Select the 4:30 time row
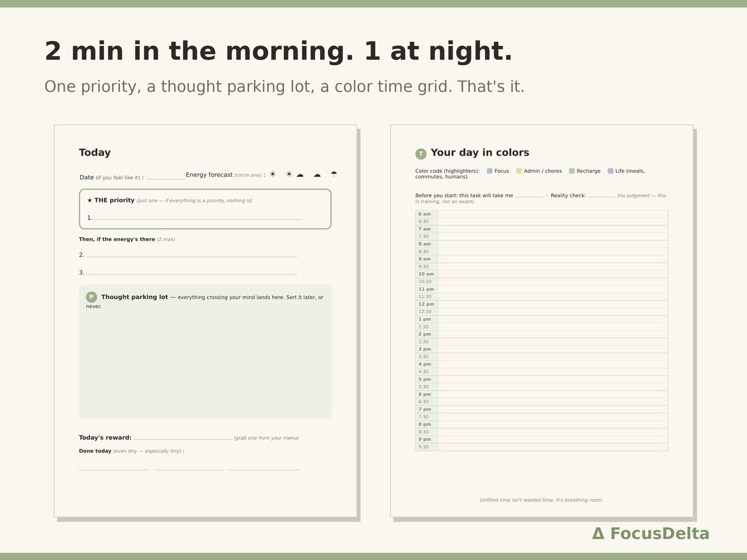 click(542, 371)
